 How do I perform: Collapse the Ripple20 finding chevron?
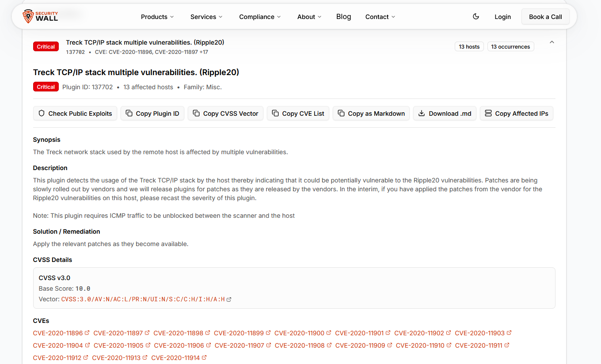(x=552, y=42)
